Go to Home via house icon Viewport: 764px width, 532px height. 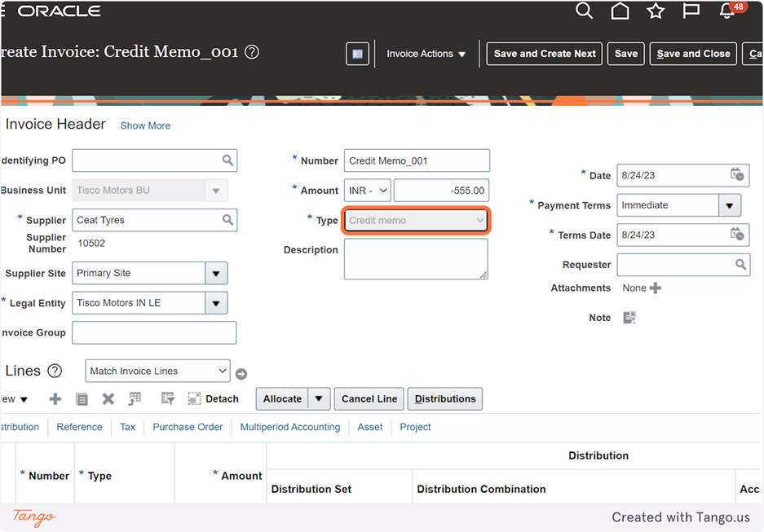[x=620, y=11]
